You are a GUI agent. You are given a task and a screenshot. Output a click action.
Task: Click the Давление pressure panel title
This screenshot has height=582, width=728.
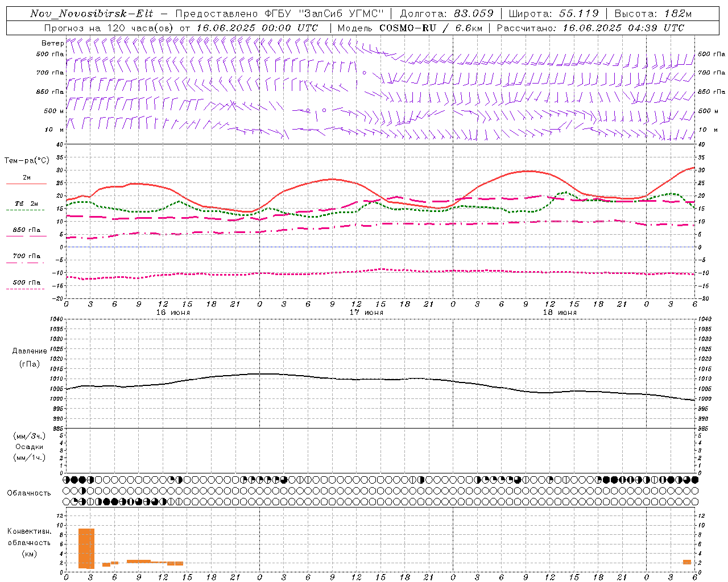coord(30,351)
